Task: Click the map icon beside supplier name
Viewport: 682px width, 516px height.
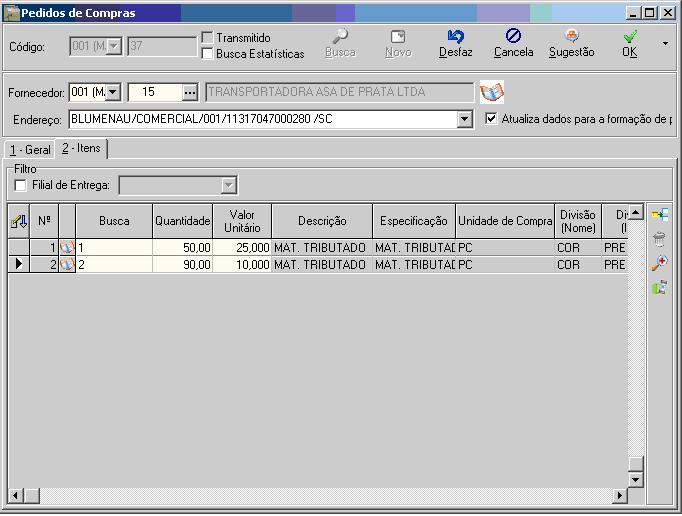Action: pyautogui.click(x=491, y=93)
